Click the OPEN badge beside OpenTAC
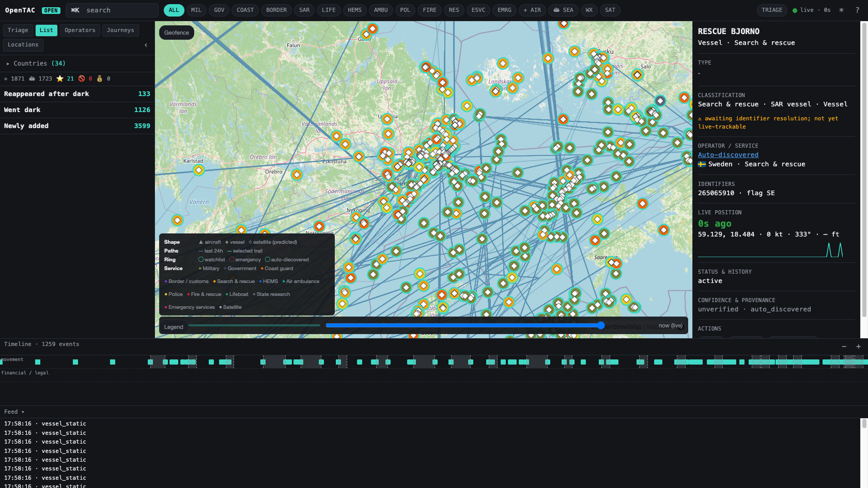 51,10
